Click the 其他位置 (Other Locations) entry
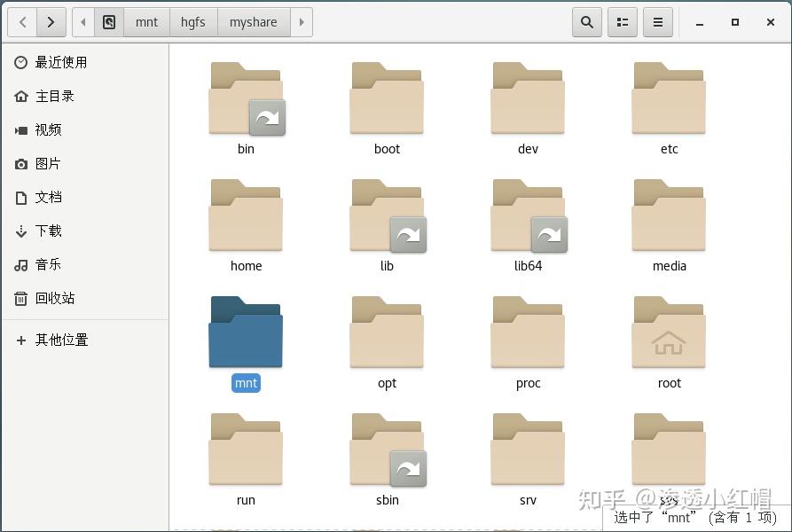This screenshot has width=792, height=532. pos(55,340)
